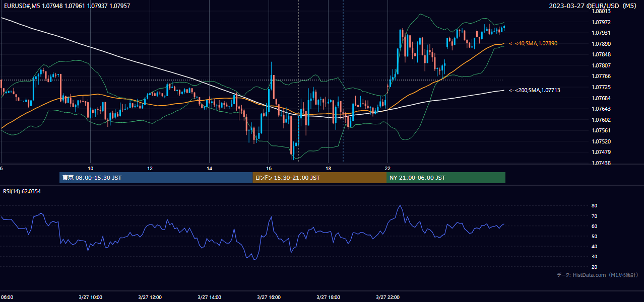
Task: Click the London 15:30-21:00 JST session bar
Action: click(x=319, y=178)
